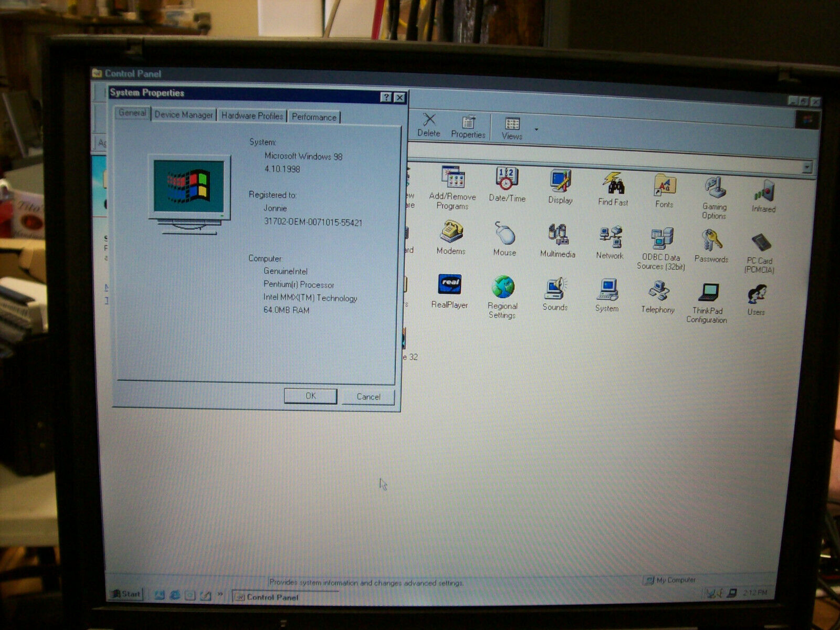The width and height of the screenshot is (840, 630).
Task: Launch Internet Explorer from Quick Launch
Action: [x=175, y=595]
